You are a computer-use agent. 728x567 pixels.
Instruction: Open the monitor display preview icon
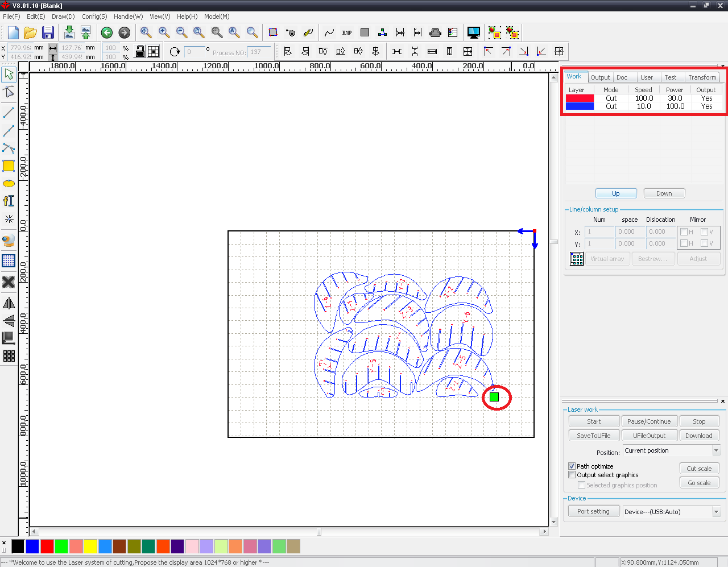473,32
